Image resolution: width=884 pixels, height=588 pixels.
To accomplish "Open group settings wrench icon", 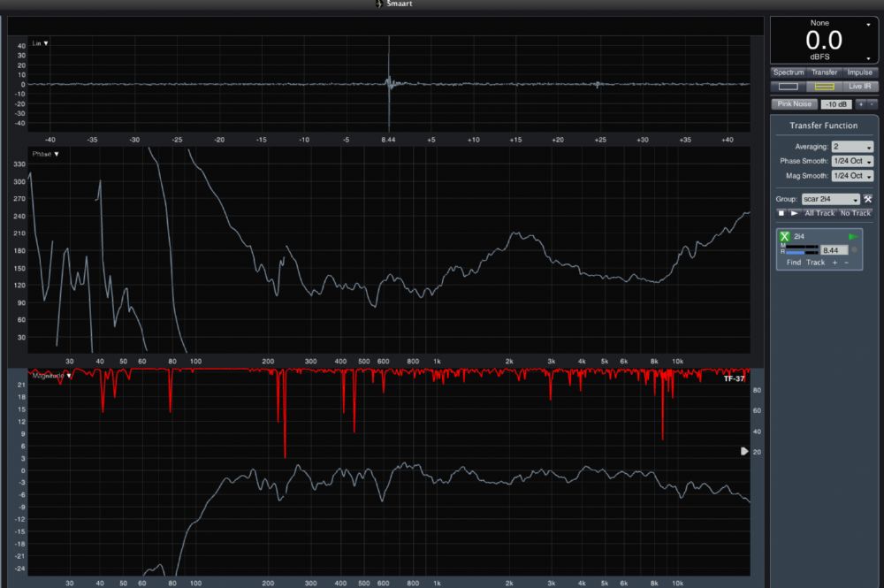I will [x=868, y=200].
